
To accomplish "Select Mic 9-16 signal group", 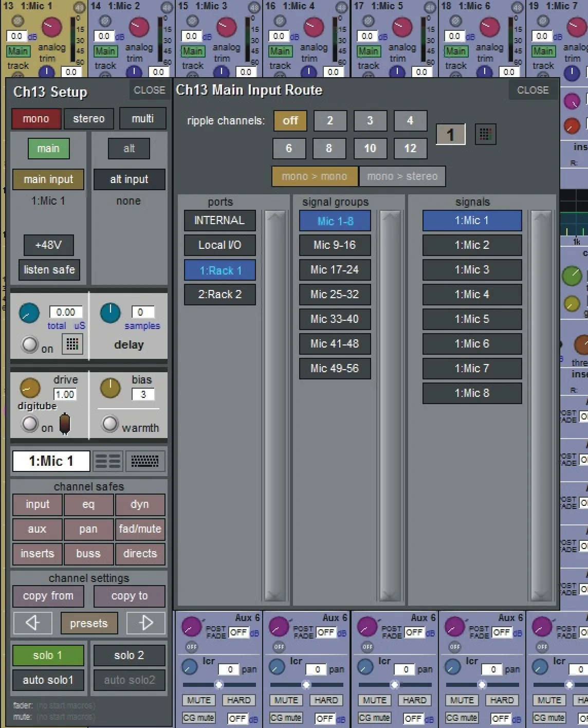I will (x=335, y=245).
